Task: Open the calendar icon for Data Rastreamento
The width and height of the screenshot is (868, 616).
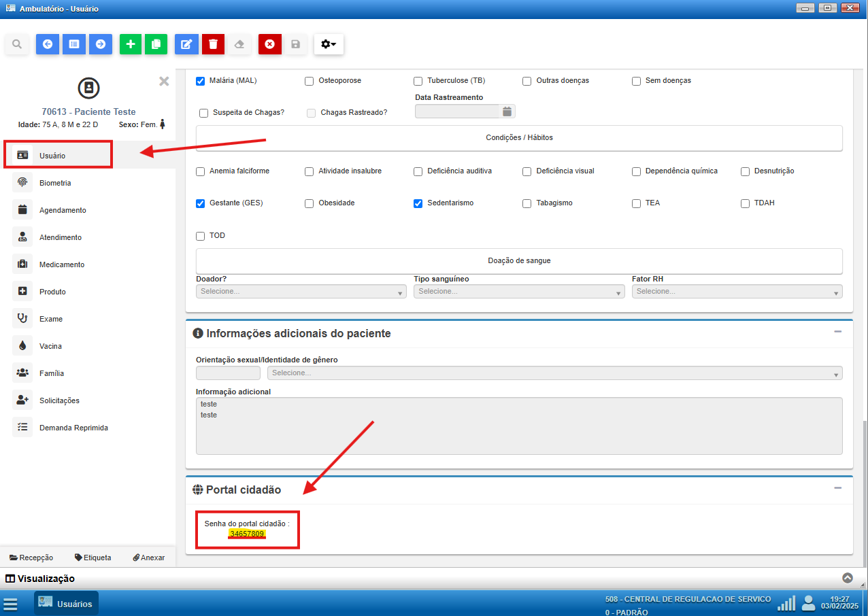Action: [x=507, y=112]
